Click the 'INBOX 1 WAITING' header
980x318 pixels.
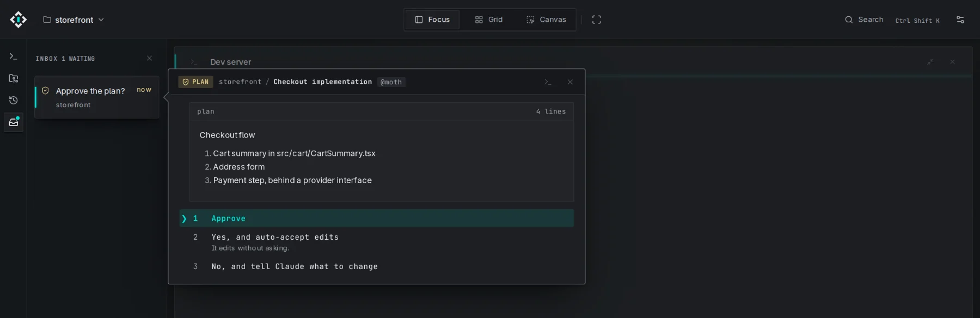pyautogui.click(x=65, y=59)
